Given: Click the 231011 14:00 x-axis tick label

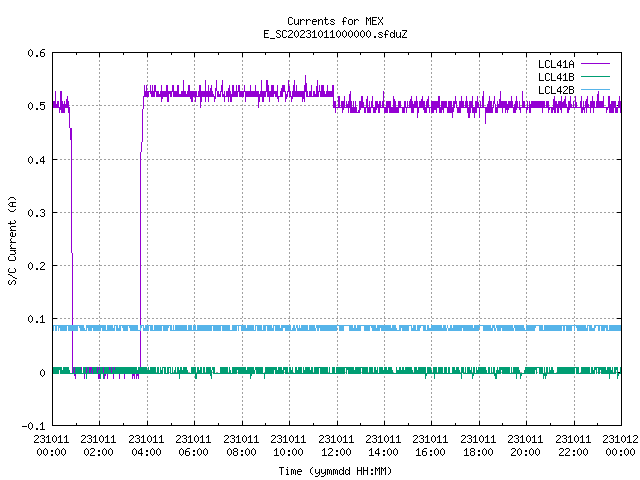Looking at the screenshot, I should tap(383, 446).
